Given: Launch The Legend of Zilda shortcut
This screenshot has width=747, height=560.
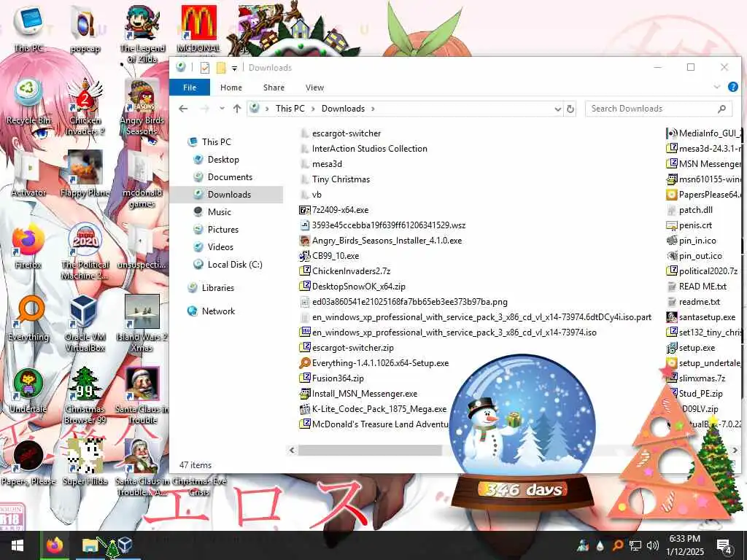Looking at the screenshot, I should 142,34.
